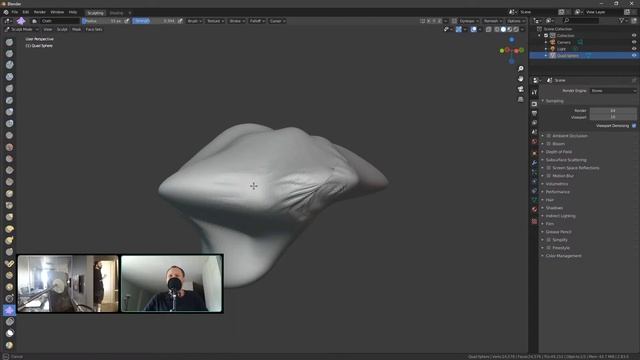
Task: Open the File menu
Action: (15, 12)
